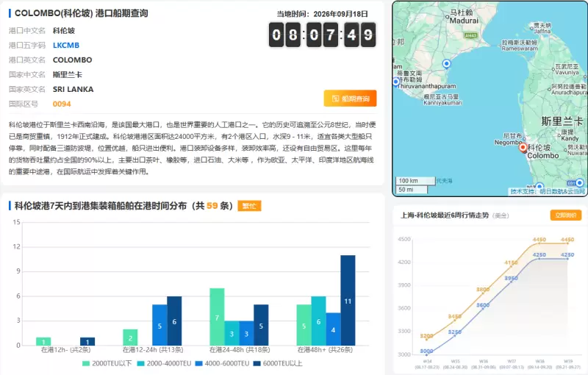Click the clock digit 9 in the seconds
This screenshot has height=375, width=588.
click(x=368, y=35)
